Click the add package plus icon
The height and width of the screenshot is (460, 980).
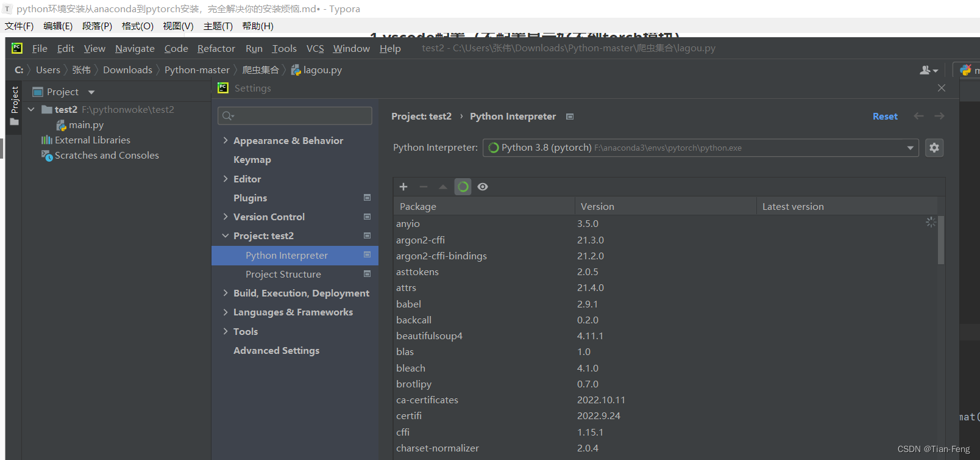click(x=403, y=187)
